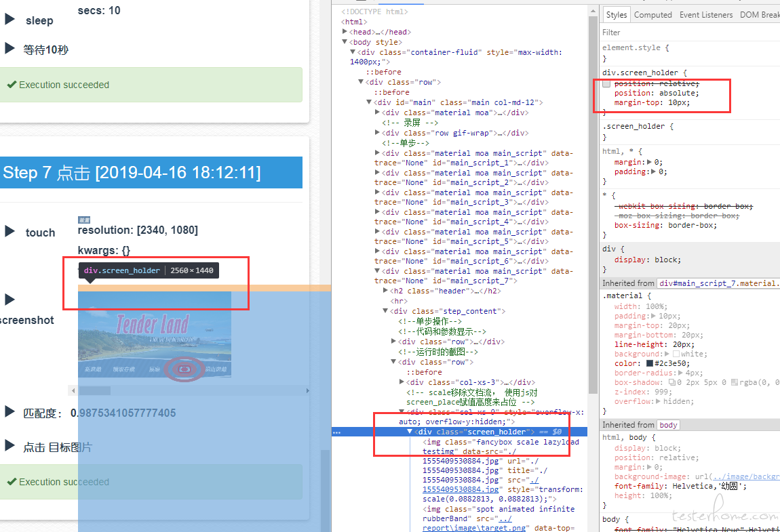
Task: Click the right arrow of the screenshot scrollbar
Action: point(307,391)
